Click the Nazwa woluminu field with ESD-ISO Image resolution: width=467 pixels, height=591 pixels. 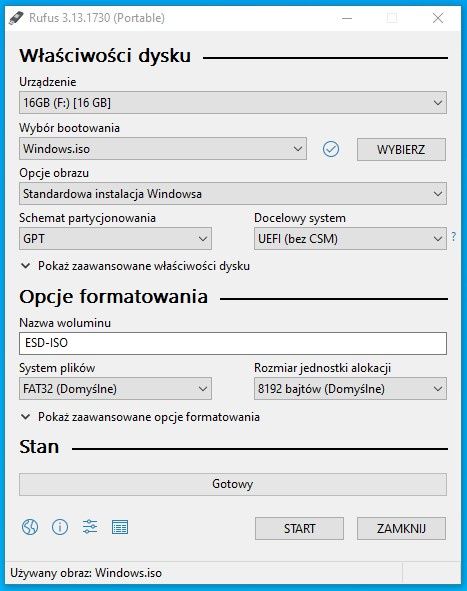click(233, 343)
